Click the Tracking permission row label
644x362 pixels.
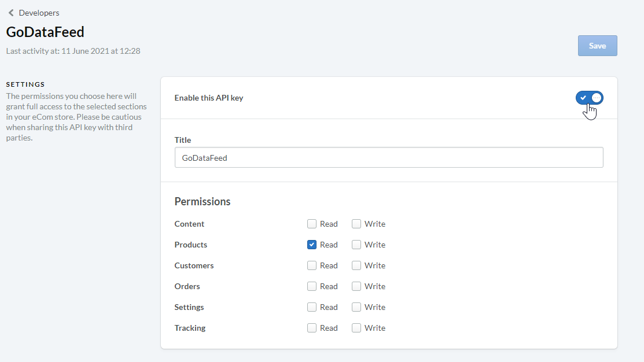[190, 328]
